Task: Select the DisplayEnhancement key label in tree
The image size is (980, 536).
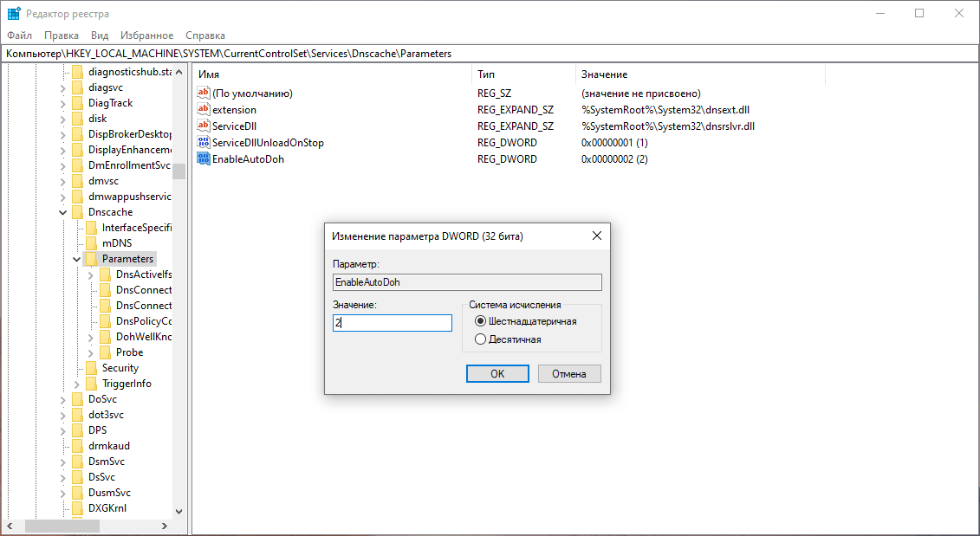Action: [x=129, y=150]
